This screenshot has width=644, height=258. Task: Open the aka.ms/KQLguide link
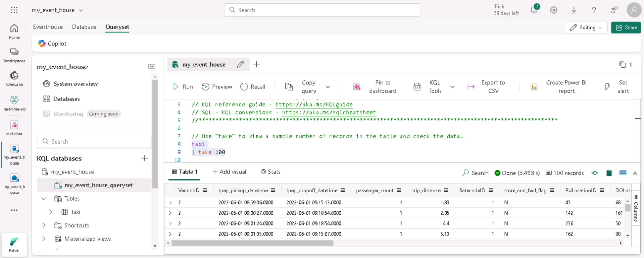click(x=314, y=105)
